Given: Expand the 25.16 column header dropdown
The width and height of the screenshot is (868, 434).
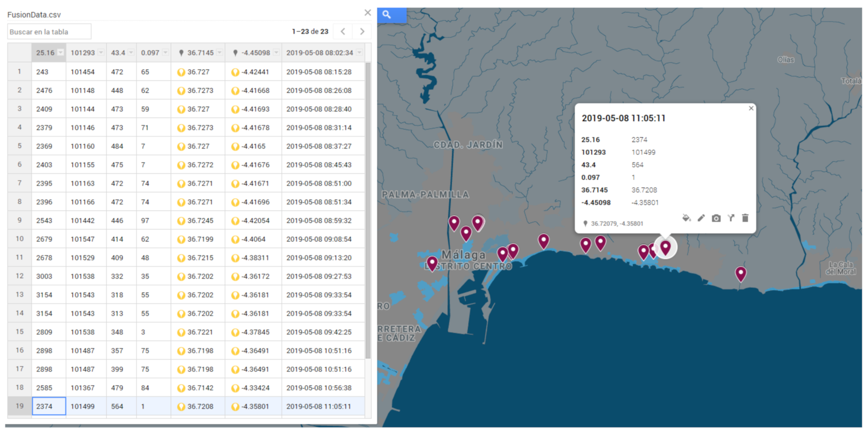Looking at the screenshot, I should (61, 53).
